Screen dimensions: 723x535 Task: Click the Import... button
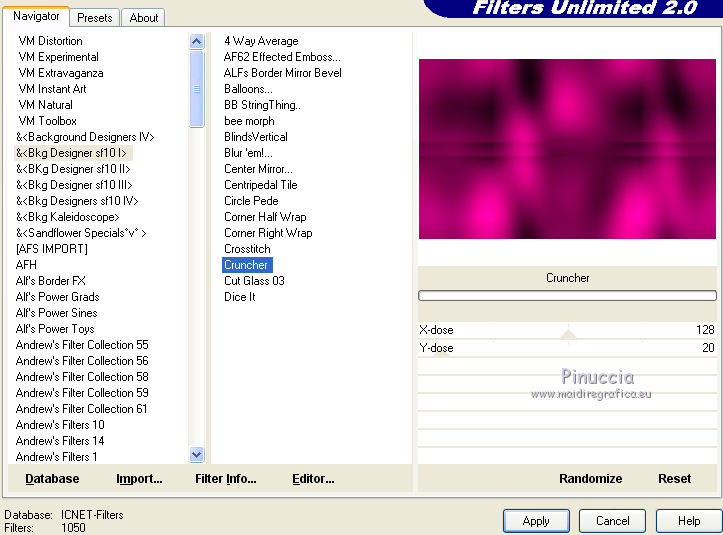(139, 479)
